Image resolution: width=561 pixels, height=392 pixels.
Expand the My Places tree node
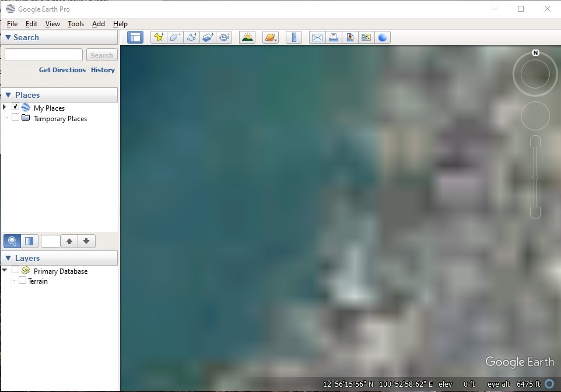(5, 107)
